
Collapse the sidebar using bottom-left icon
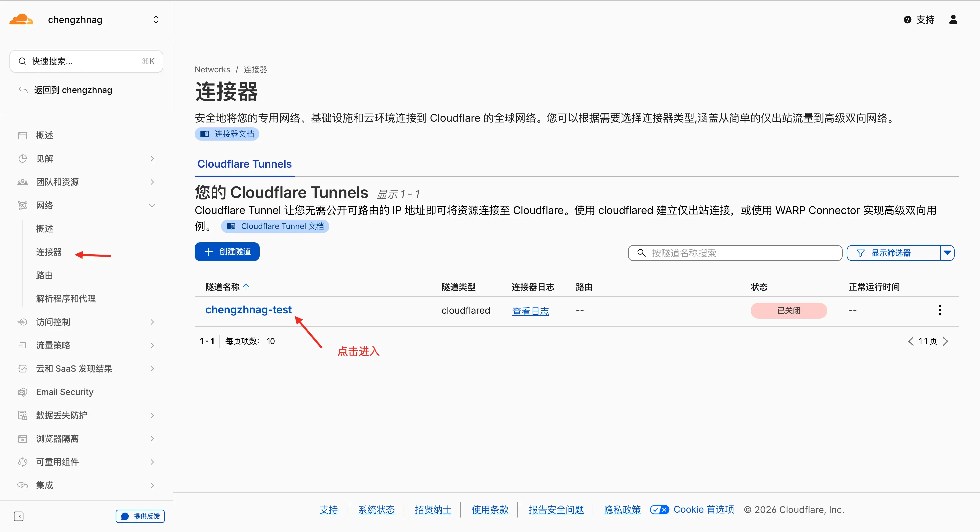(19, 516)
